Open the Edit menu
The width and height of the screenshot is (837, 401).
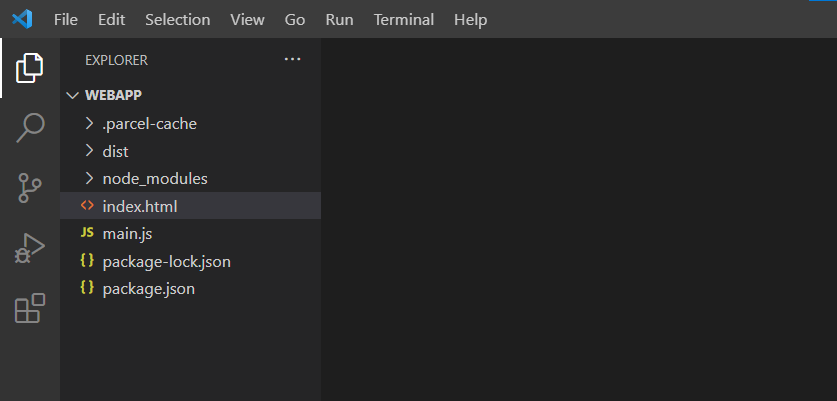[112, 20]
